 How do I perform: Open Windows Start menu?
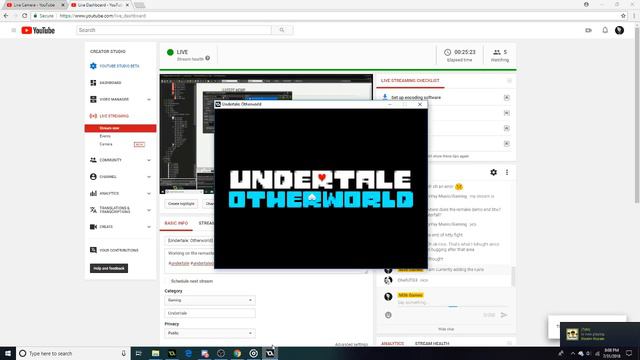(x=8, y=353)
